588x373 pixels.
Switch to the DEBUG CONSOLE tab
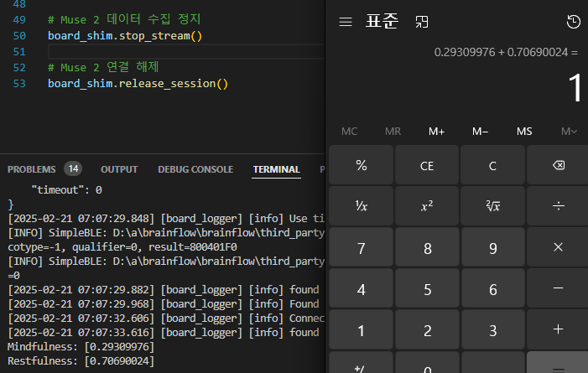pos(195,169)
